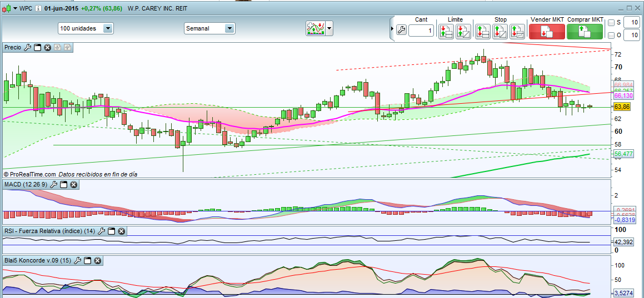Collapse the trading toolbar with the arrow handle
644x298 pixels.
pyautogui.click(x=392, y=29)
